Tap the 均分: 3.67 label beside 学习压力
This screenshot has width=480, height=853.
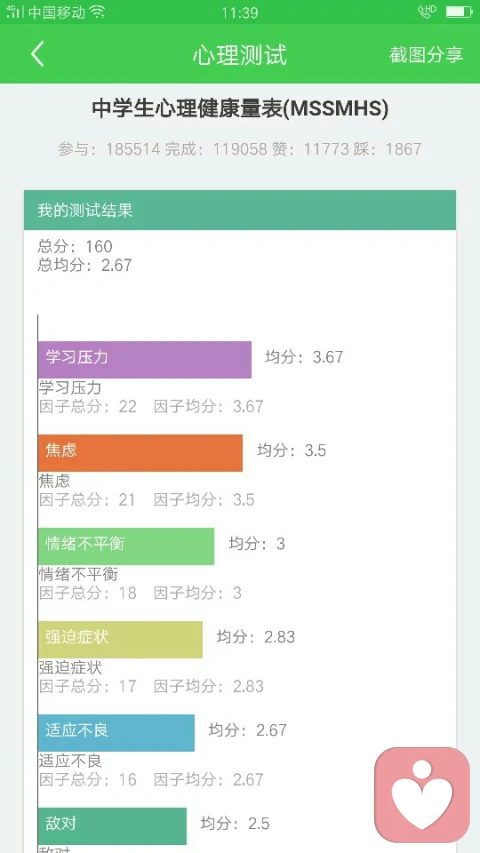tap(304, 357)
